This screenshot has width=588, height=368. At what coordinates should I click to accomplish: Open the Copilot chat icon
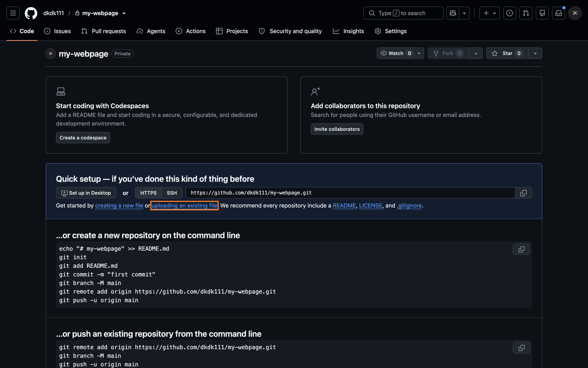pos(453,13)
